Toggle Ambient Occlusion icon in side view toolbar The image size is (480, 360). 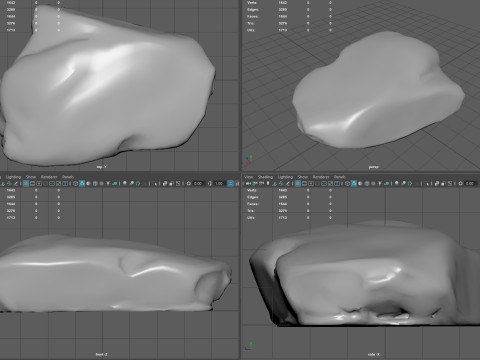pos(396,183)
